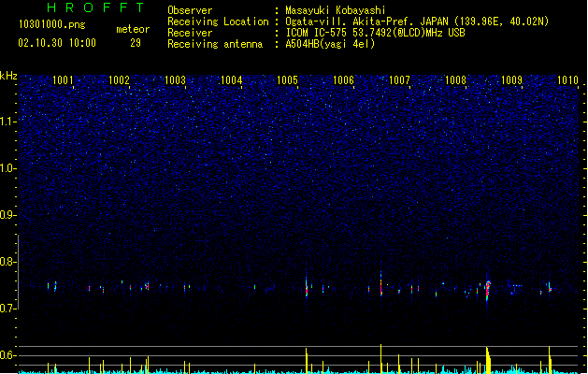Click the ICOM IC-575 receiver value

375,33
